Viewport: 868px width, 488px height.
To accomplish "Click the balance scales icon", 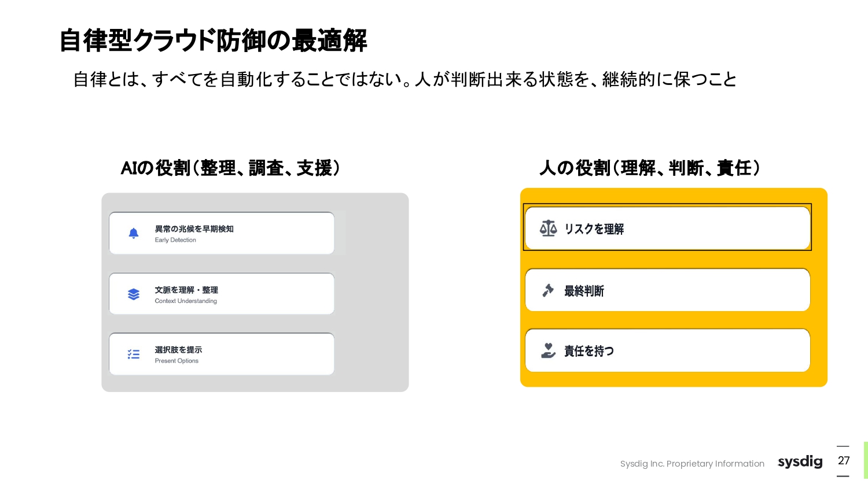I will pos(548,228).
